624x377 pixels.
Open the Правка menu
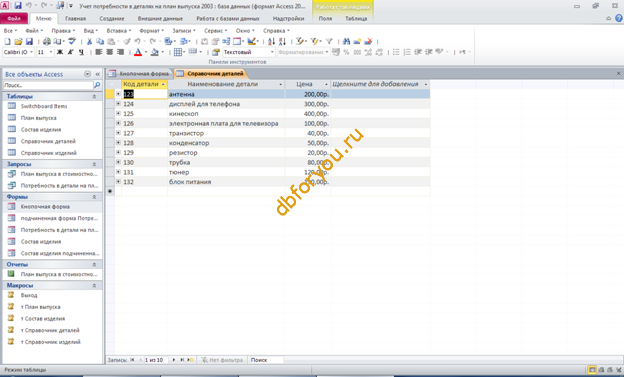63,31
